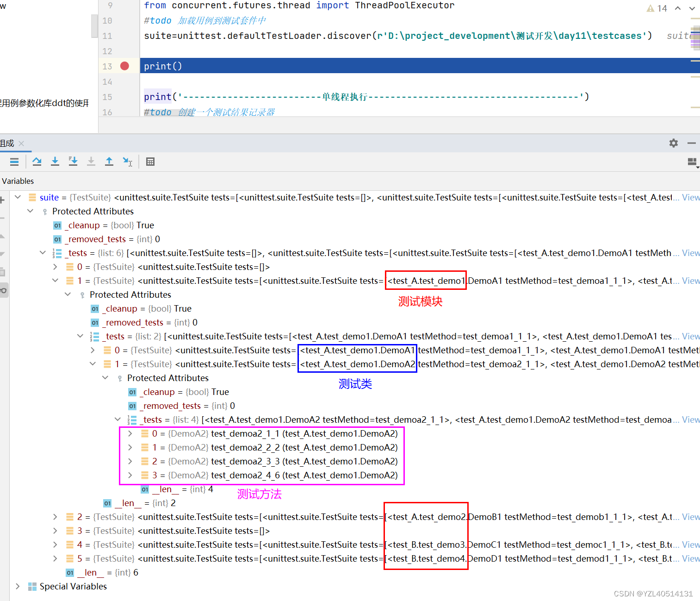The height and width of the screenshot is (601, 700).
Task: Click the ThreadPoolExecutor import line
Action: coord(299,6)
